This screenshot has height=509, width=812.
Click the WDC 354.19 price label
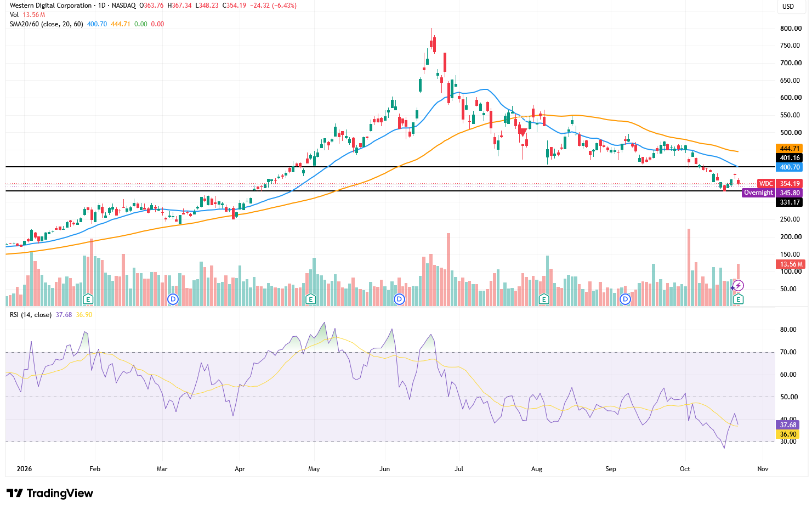pyautogui.click(x=780, y=184)
